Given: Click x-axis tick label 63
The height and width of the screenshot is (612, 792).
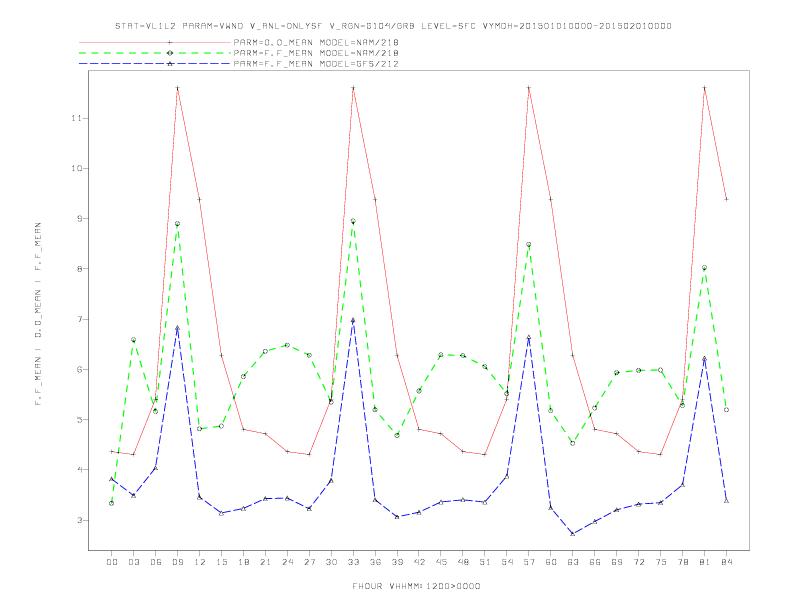Looking at the screenshot, I should 573,562.
